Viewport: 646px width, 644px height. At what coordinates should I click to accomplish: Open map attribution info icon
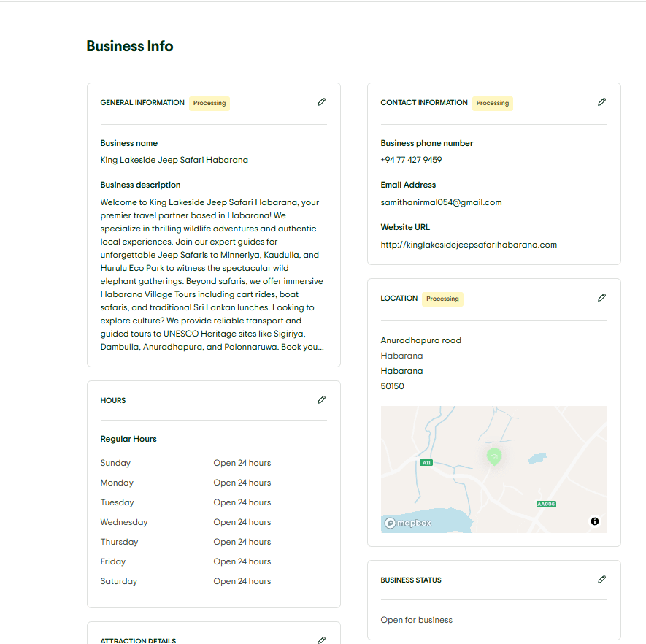click(594, 521)
